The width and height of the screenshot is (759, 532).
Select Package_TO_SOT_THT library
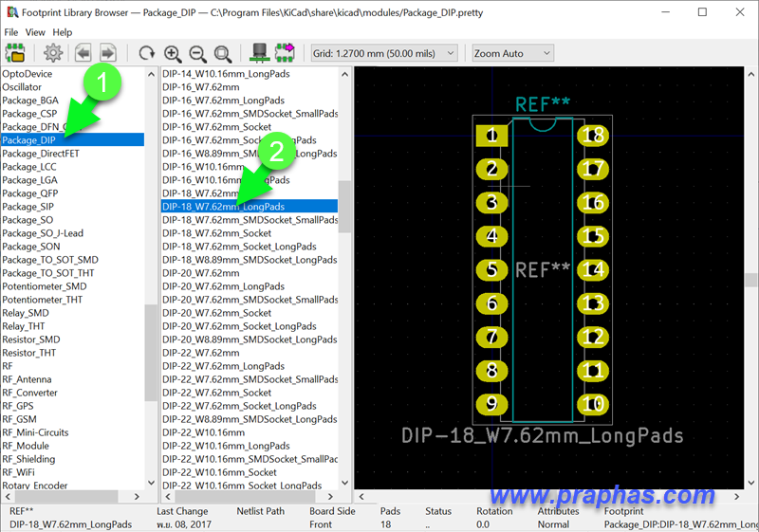click(x=48, y=273)
